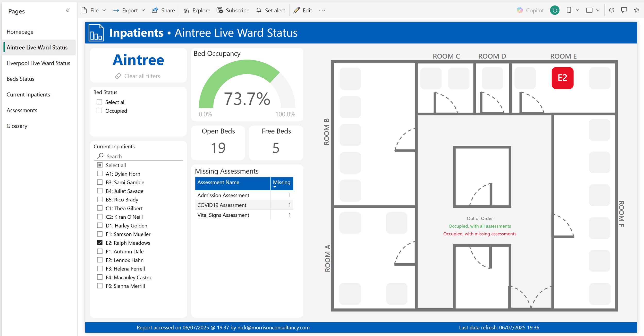
Task: Click the refresh visuals icon
Action: point(611,10)
